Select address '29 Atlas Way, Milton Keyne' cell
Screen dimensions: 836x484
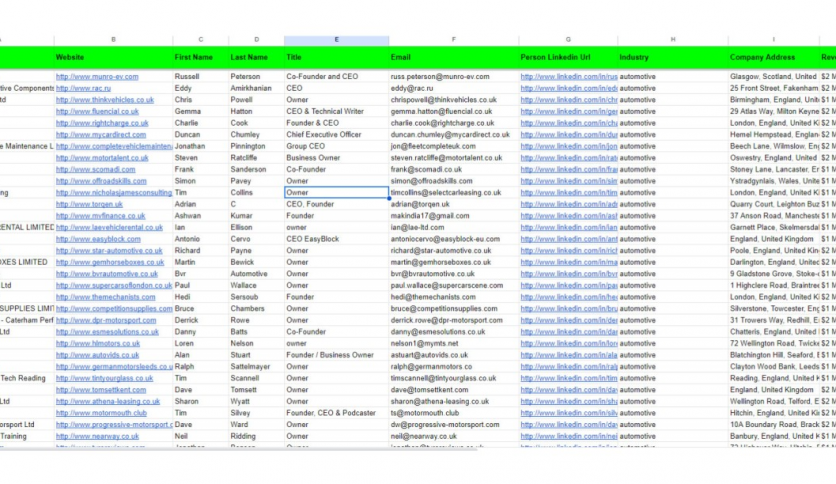pos(774,112)
